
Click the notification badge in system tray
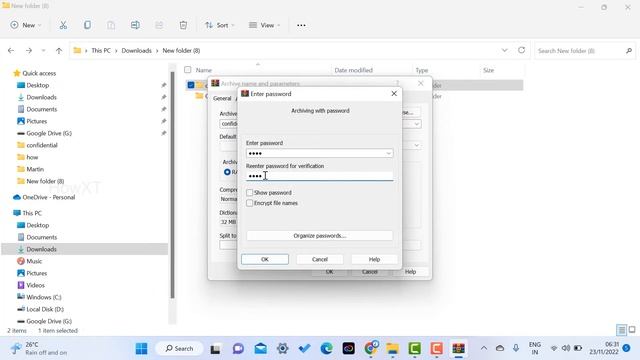[627, 349]
